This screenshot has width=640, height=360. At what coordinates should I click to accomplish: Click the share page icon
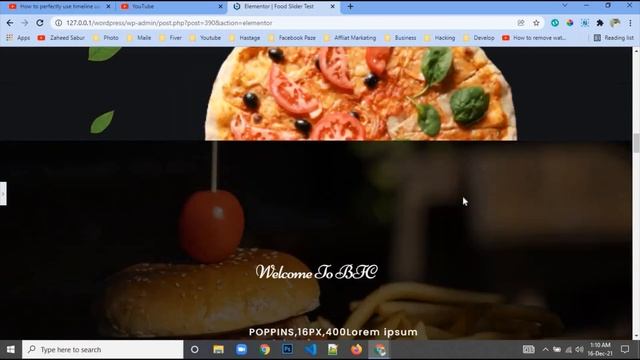pos(521,23)
